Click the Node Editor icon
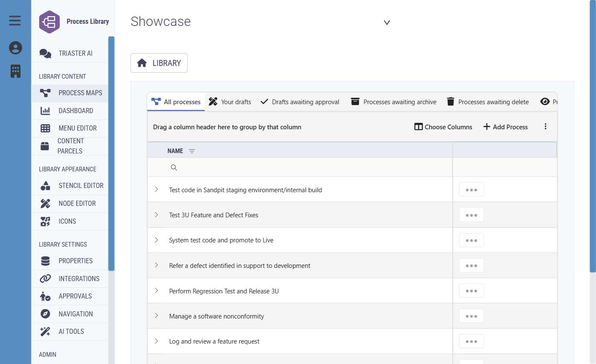 [45, 204]
